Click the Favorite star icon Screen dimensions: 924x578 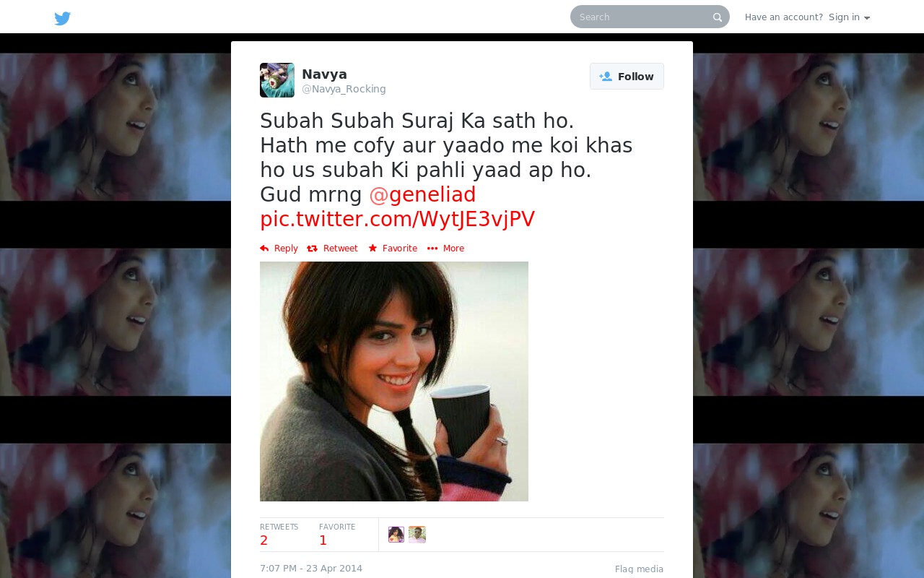click(372, 249)
